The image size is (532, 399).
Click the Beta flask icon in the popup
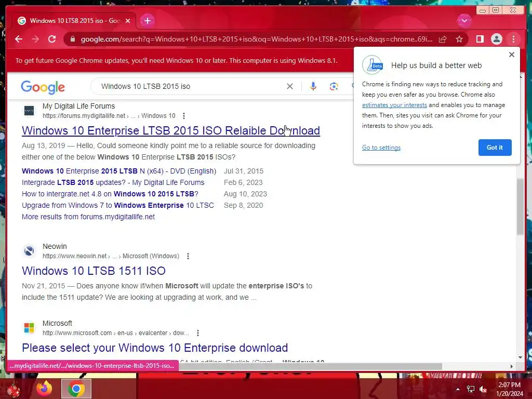pos(373,65)
